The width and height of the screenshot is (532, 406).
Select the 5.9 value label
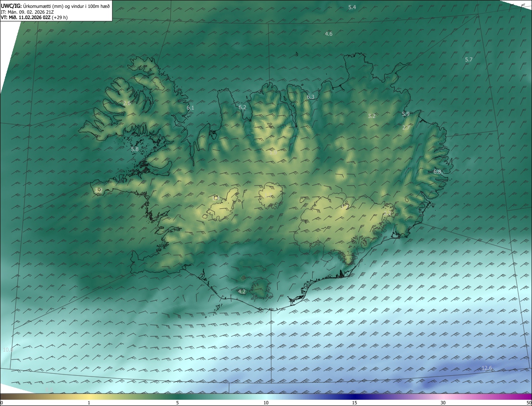click(x=406, y=114)
